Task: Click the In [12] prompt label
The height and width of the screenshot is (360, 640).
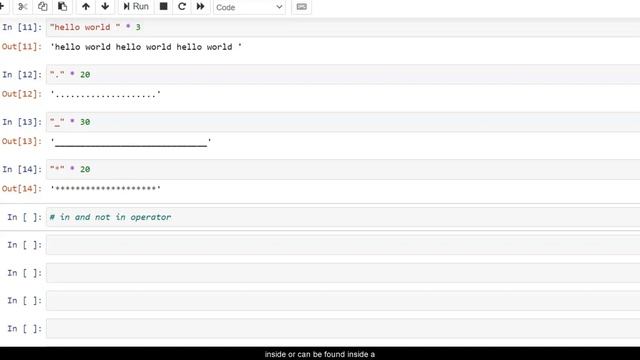Action: [22, 75]
